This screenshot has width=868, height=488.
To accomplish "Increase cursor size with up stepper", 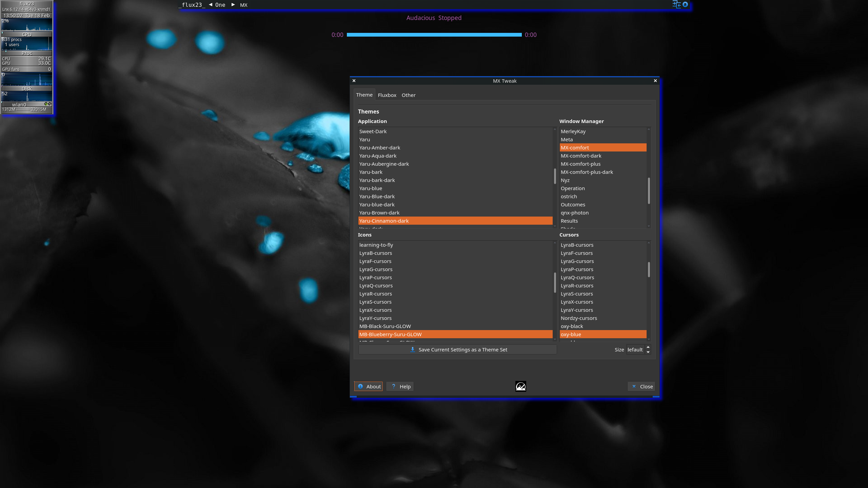I will pyautogui.click(x=648, y=347).
